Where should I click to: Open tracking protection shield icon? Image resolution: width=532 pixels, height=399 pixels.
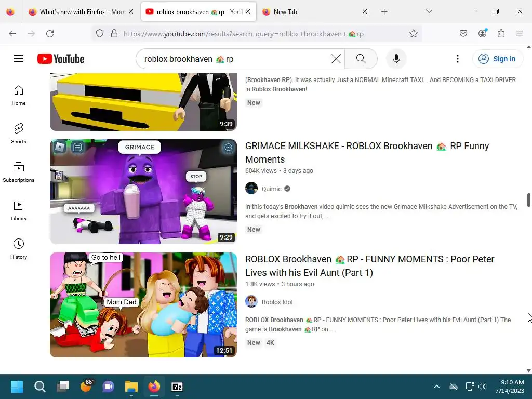99,34
